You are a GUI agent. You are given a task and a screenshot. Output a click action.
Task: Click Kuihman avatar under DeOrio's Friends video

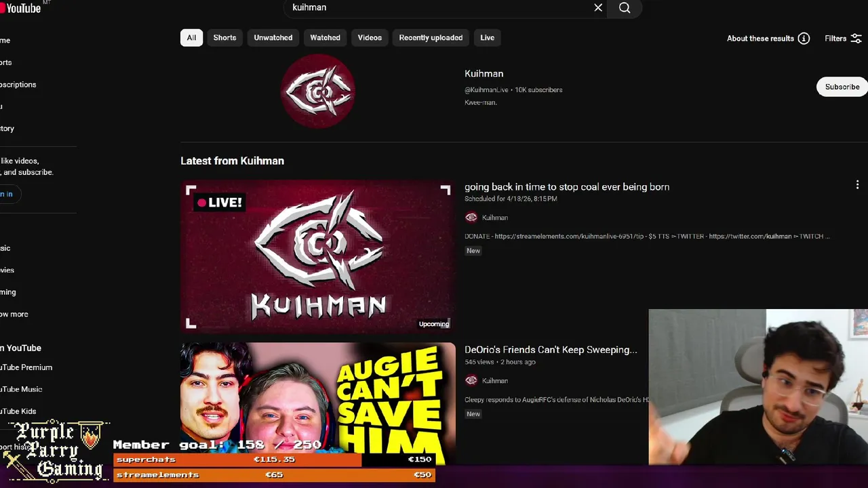tap(471, 381)
